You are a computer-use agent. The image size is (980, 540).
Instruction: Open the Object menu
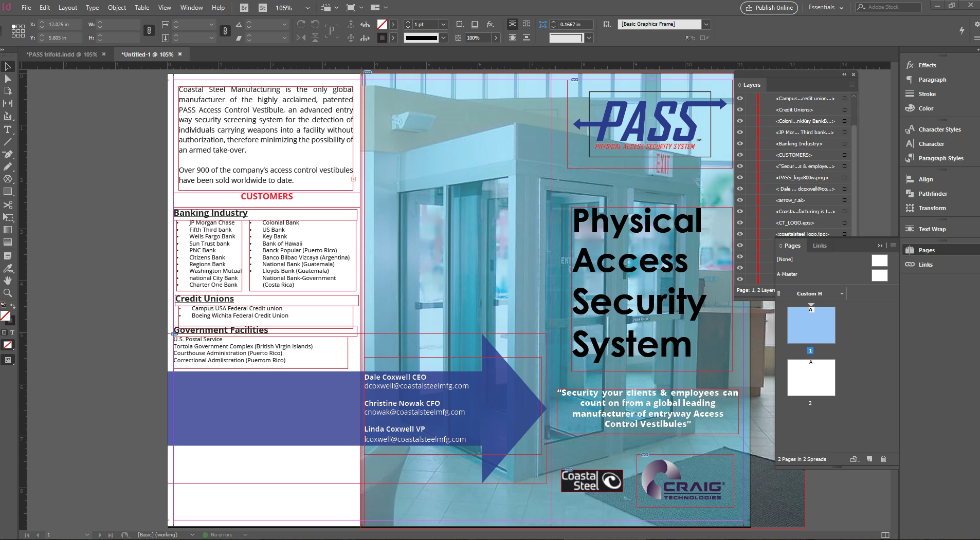(x=117, y=8)
